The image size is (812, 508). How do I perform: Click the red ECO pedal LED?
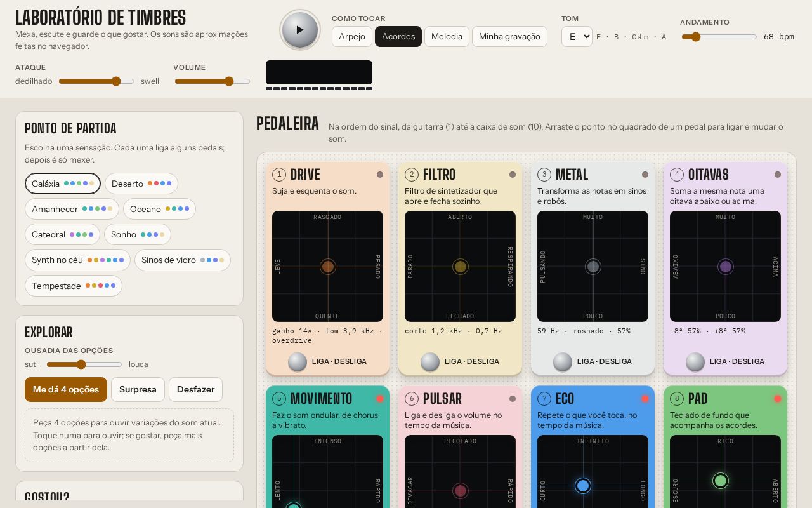[x=645, y=399]
